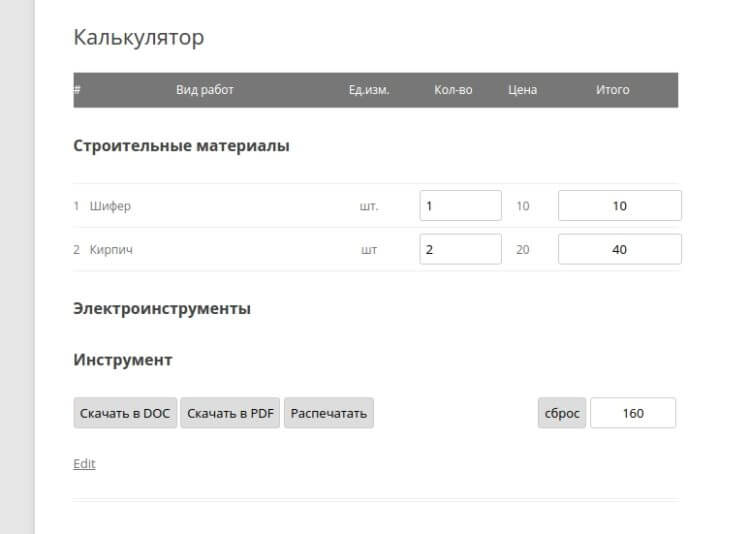The width and height of the screenshot is (750, 534).
Task: Focus the quantity field for Кирпич
Action: click(461, 249)
